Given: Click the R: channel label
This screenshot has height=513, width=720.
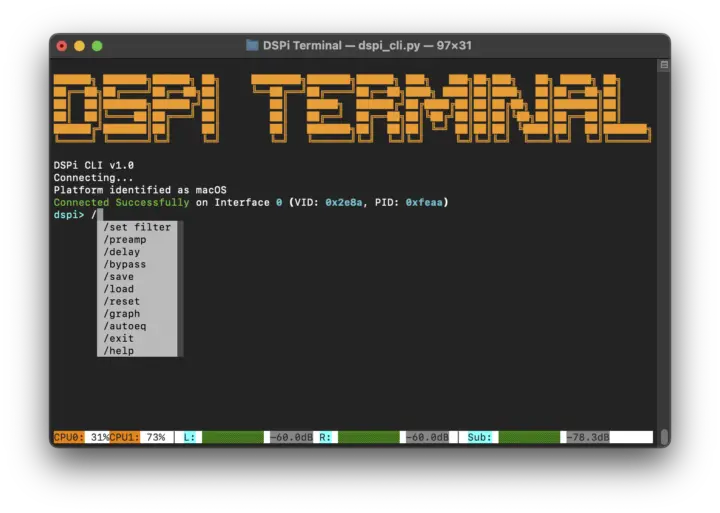Looking at the screenshot, I should tap(325, 437).
